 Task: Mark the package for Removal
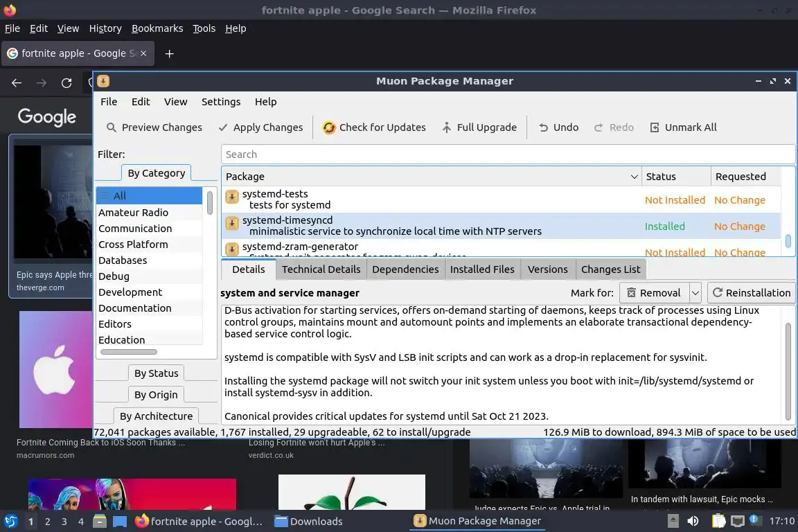point(654,293)
